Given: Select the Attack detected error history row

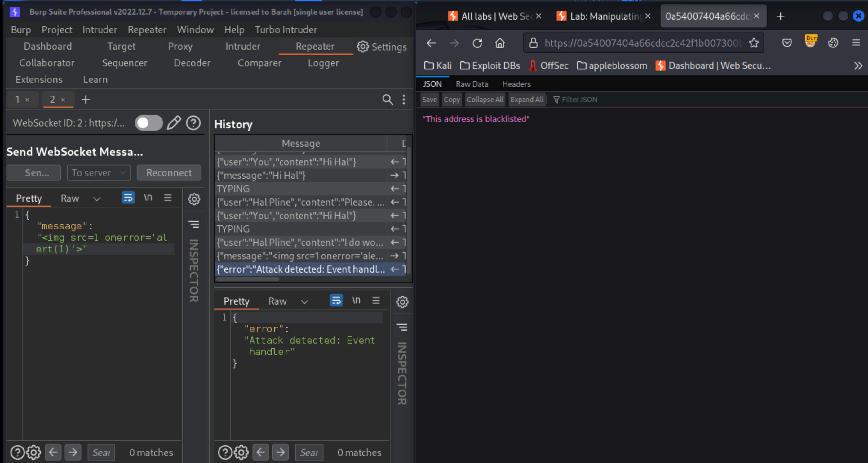Looking at the screenshot, I should pyautogui.click(x=310, y=269).
